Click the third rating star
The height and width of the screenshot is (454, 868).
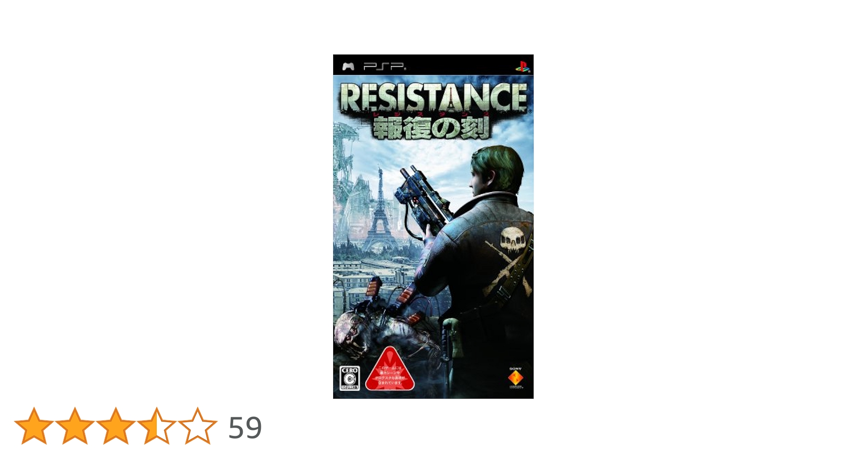pyautogui.click(x=116, y=426)
